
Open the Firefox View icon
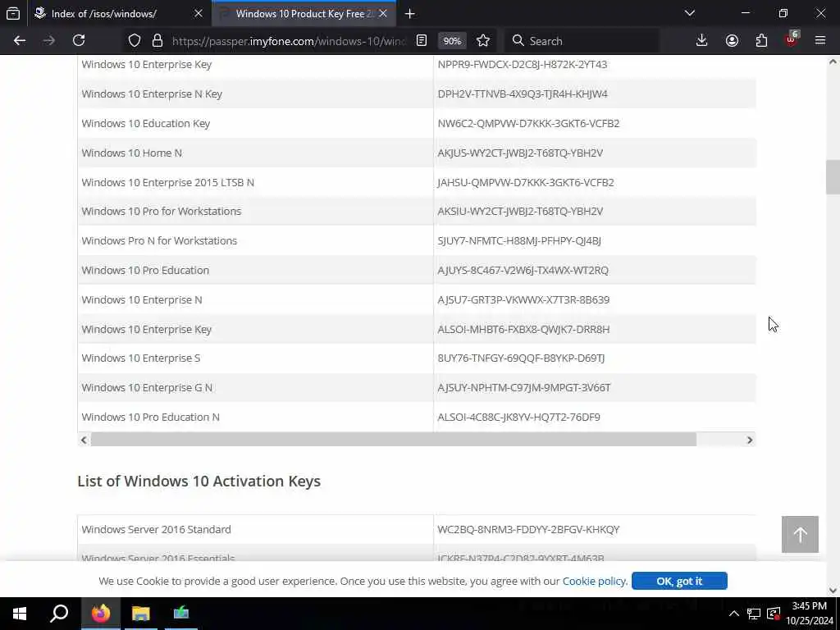pyautogui.click(x=13, y=13)
